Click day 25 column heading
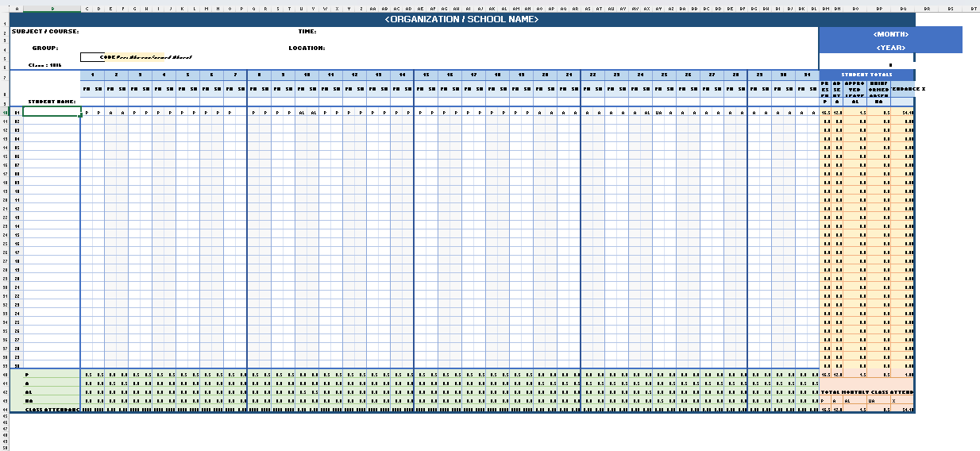 click(664, 75)
